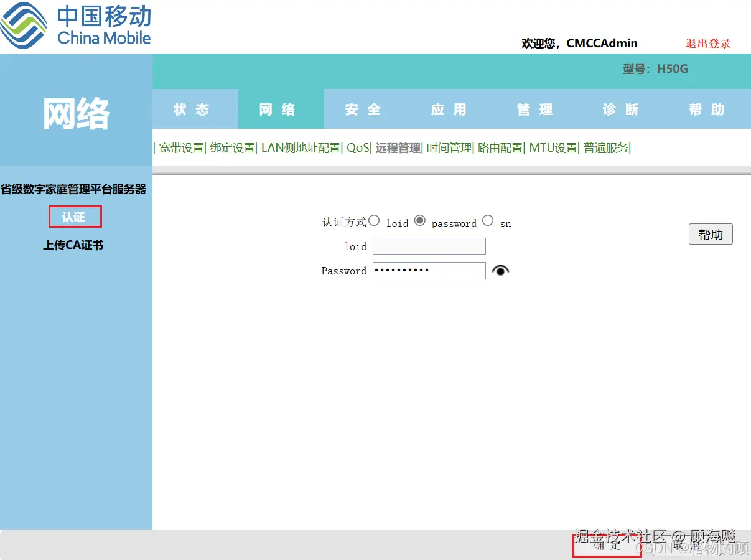The width and height of the screenshot is (751, 560).
Task: Open the 管理 tab
Action: click(x=534, y=109)
